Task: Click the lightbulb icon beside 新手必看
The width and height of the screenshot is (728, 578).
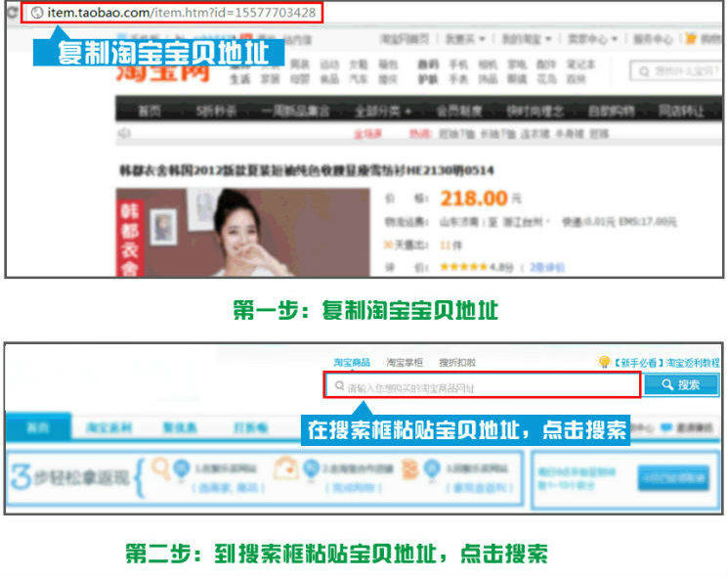Action: point(604,362)
